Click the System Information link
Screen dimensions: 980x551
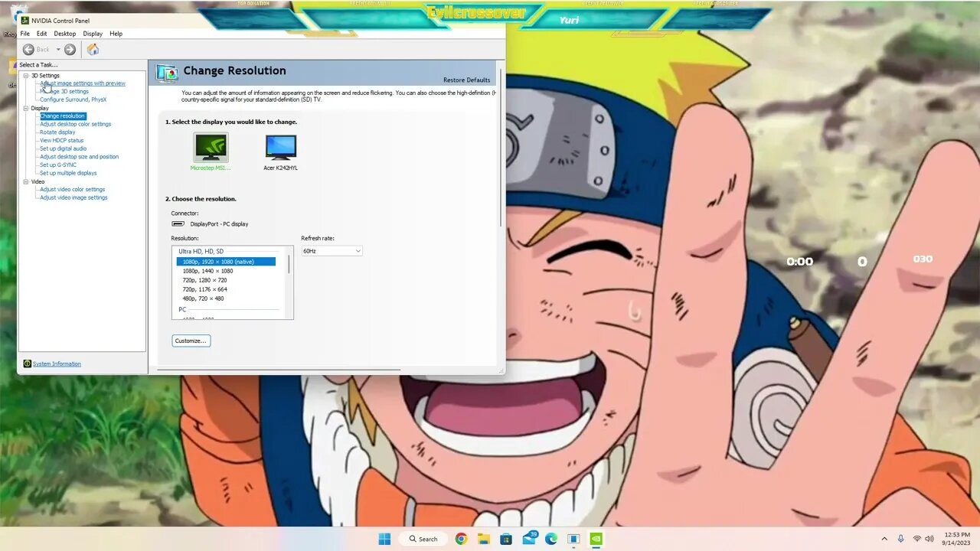(x=57, y=364)
